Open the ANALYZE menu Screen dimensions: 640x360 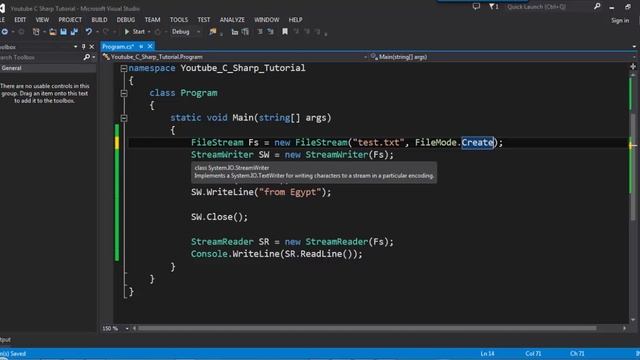232,20
